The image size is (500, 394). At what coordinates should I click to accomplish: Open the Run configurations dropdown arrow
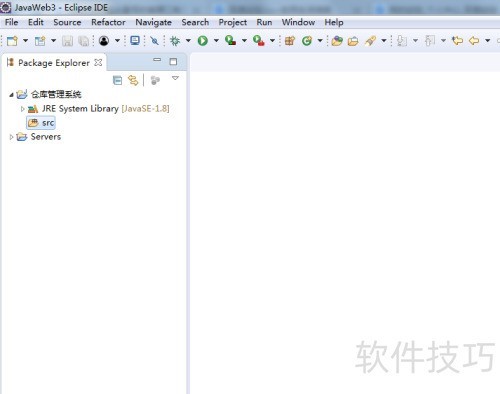[x=216, y=41]
